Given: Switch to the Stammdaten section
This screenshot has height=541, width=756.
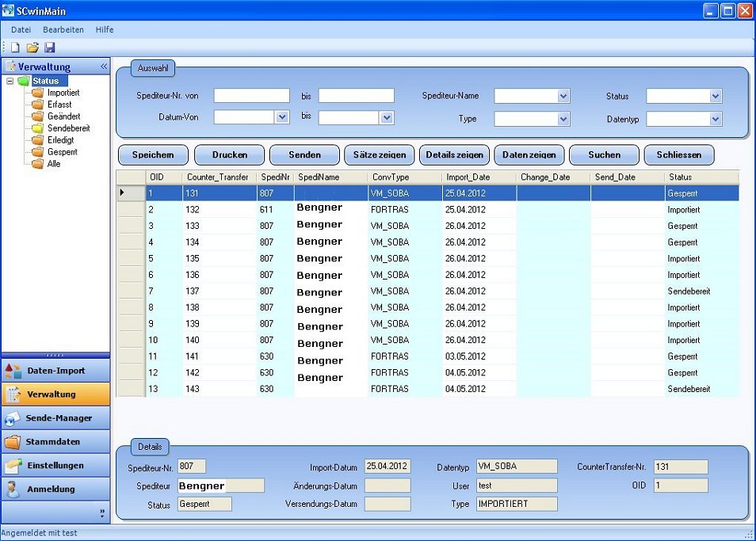Looking at the screenshot, I should coord(56,442).
